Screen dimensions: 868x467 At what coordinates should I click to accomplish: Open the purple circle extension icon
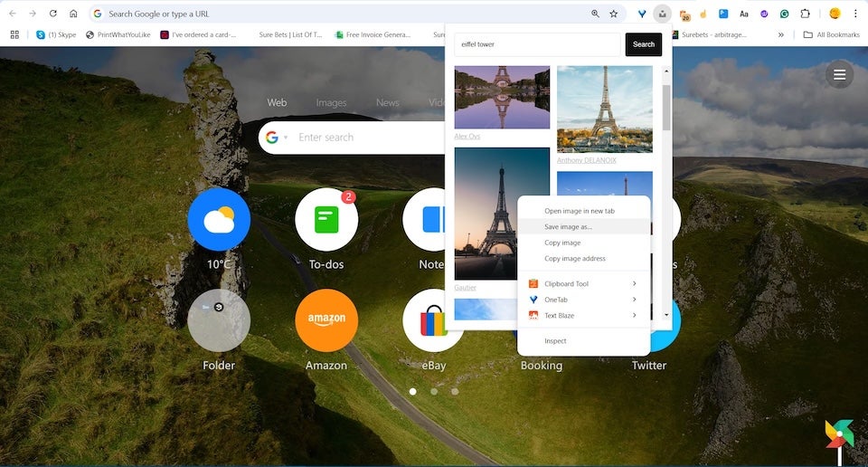click(764, 14)
